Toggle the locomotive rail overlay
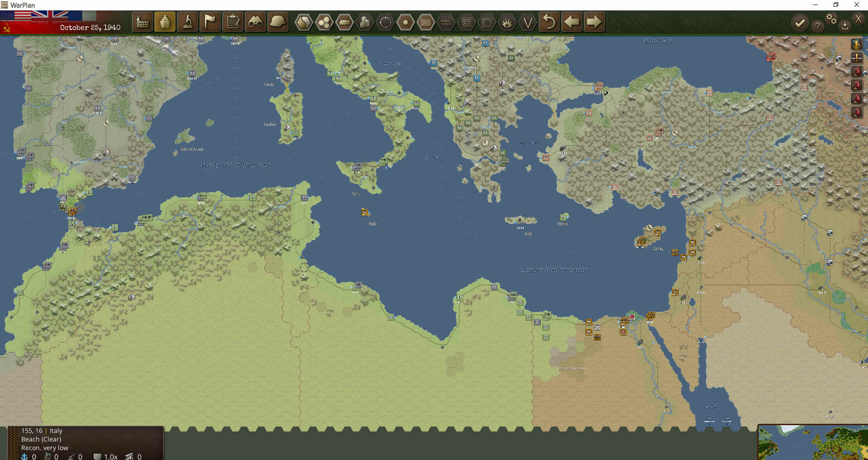This screenshot has height=460, width=868. 344,22
